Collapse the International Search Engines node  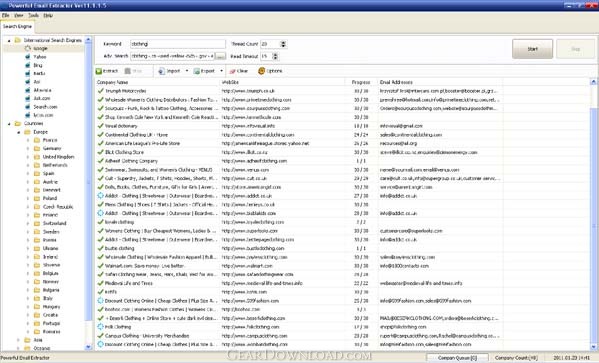click(9, 40)
